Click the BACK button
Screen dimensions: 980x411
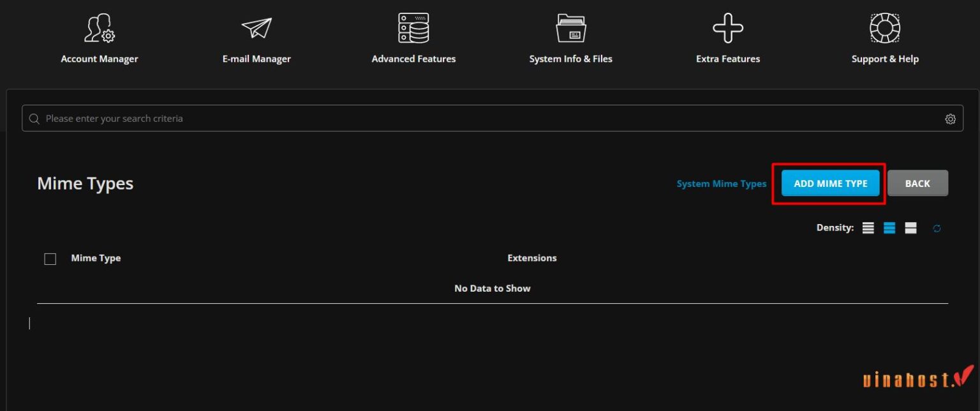pyautogui.click(x=917, y=183)
